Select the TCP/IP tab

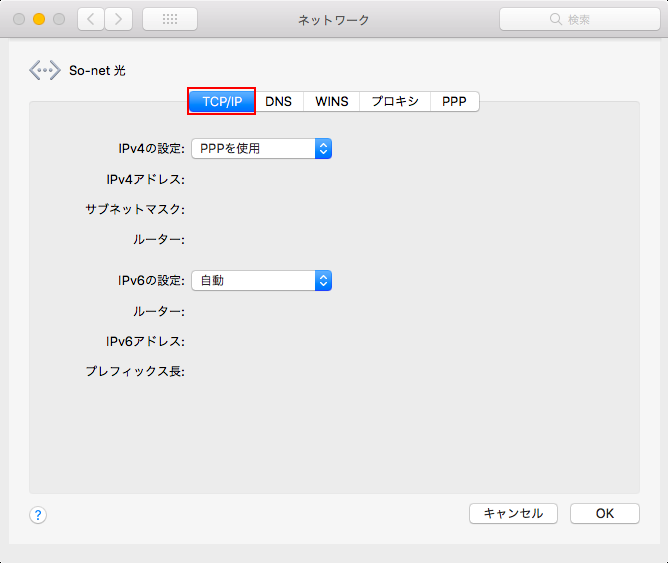(222, 101)
